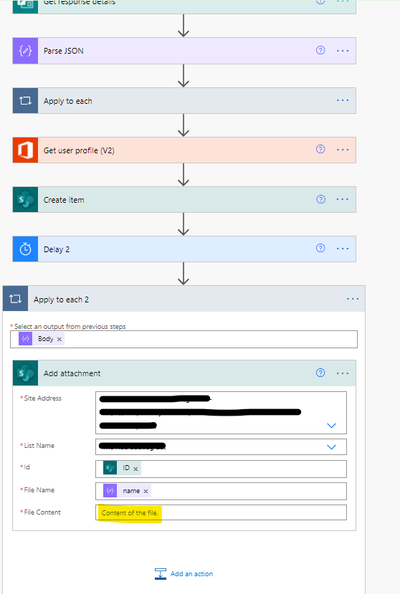Open help for Add attachment action
Viewport: 400px width, 594px height.
tap(320, 373)
